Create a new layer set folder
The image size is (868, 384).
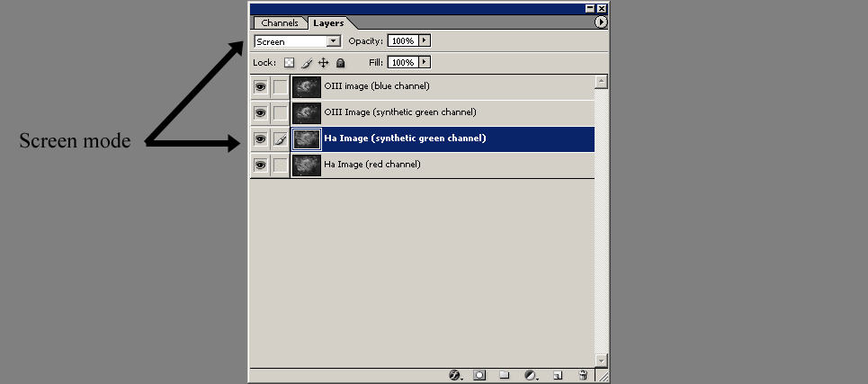(505, 375)
